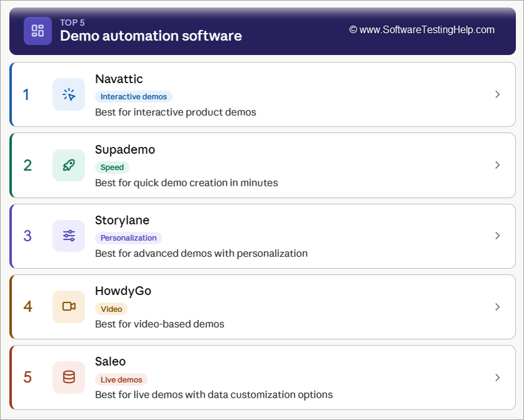Open the Saleo title
This screenshot has width=524, height=420.
click(110, 361)
